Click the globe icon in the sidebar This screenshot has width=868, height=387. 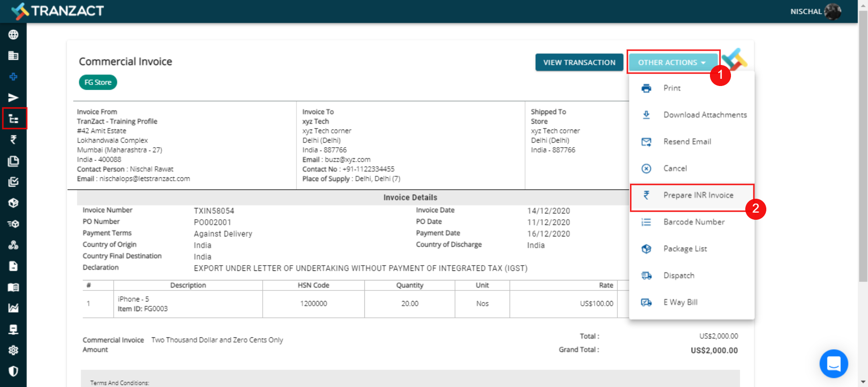[x=13, y=35]
